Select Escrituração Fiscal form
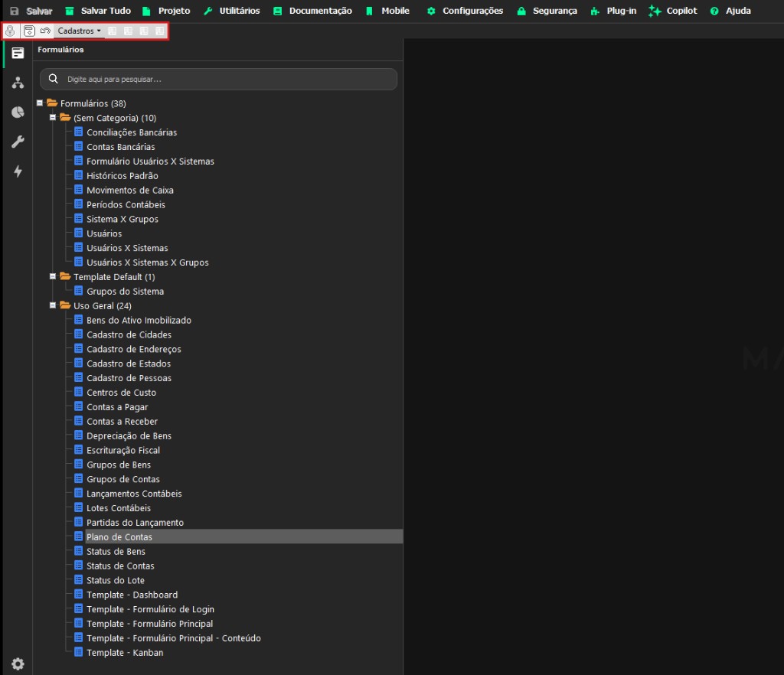Viewport: 784px width, 675px height. click(x=123, y=451)
